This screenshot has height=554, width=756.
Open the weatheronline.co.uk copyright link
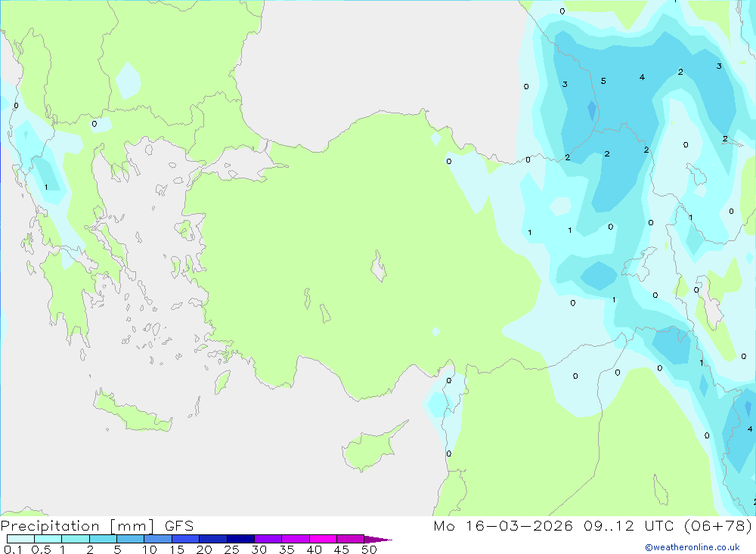point(692,547)
